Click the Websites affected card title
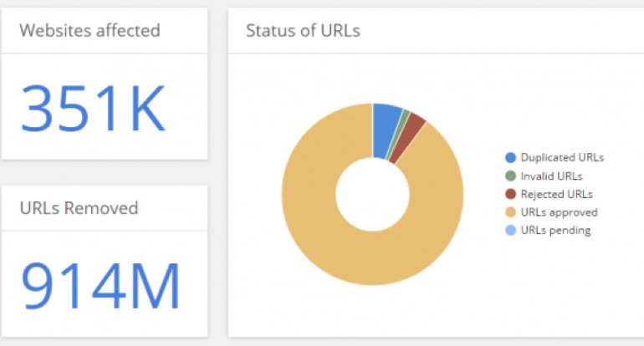The width and height of the screenshot is (644, 346). coord(89,31)
